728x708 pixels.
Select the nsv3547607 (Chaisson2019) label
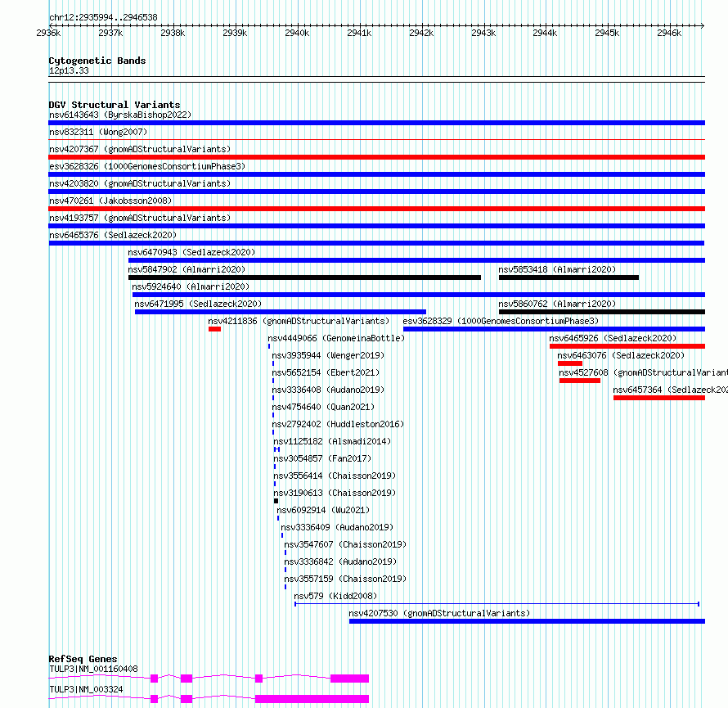345,544
